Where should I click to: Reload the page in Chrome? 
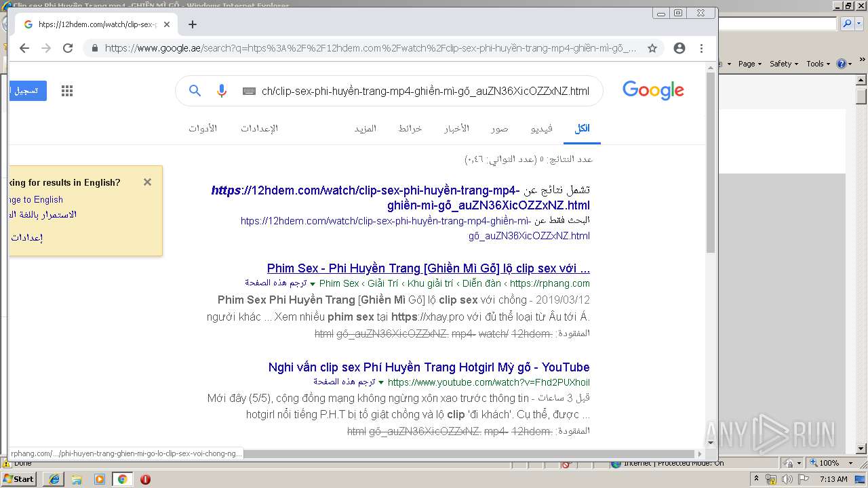(x=68, y=48)
